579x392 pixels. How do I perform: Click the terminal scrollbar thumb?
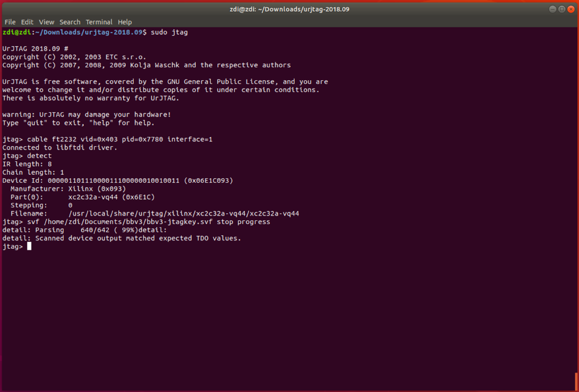point(575,382)
